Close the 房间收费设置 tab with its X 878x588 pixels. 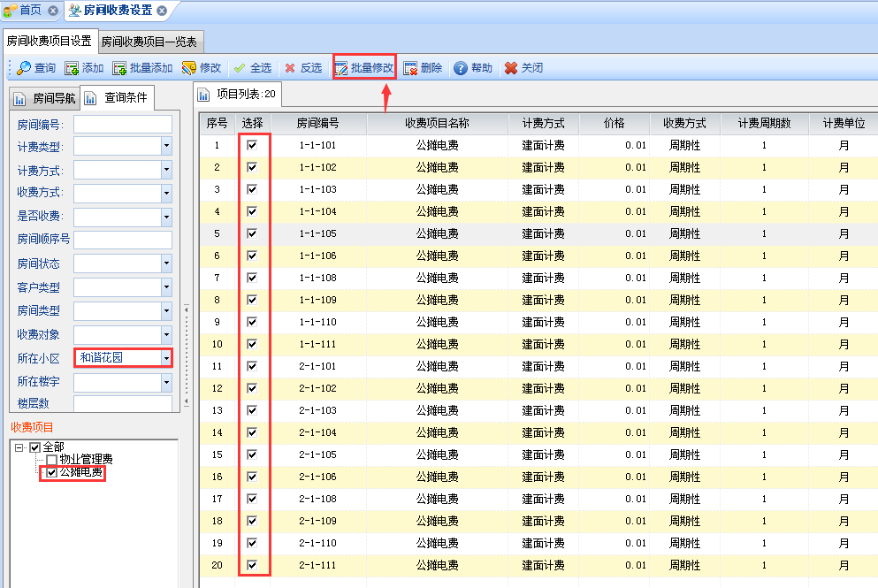(x=162, y=11)
